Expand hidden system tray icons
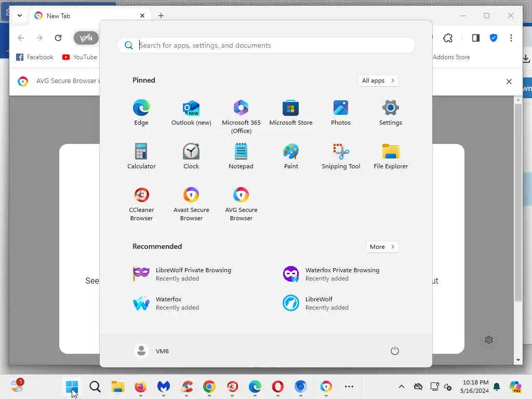Screen dimensions: 532x399 pos(402,387)
